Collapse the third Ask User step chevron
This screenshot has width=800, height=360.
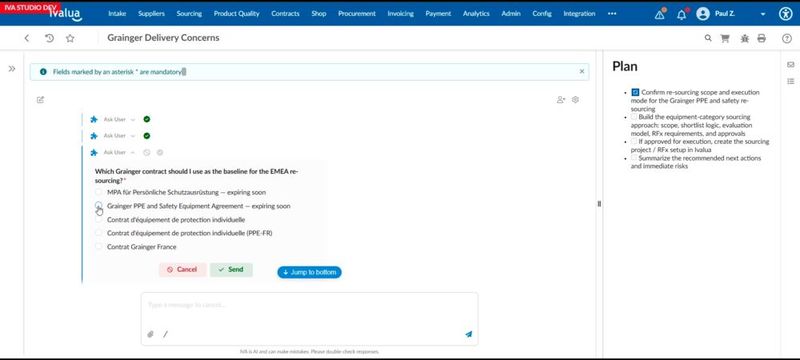tap(133, 152)
